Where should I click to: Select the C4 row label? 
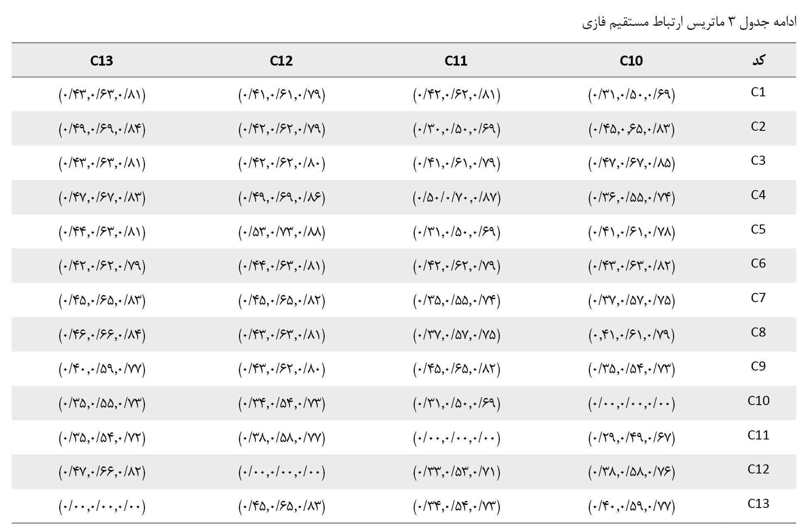pyautogui.click(x=758, y=195)
